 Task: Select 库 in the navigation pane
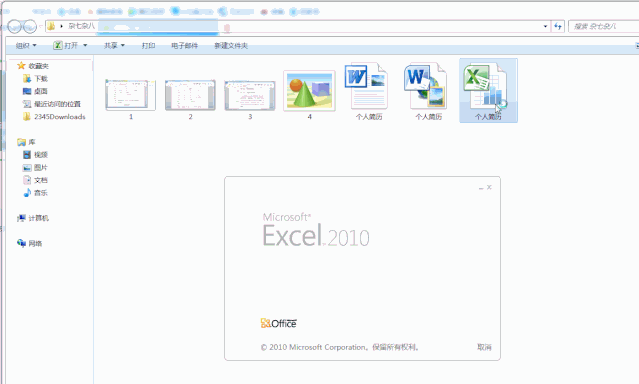[x=32, y=142]
